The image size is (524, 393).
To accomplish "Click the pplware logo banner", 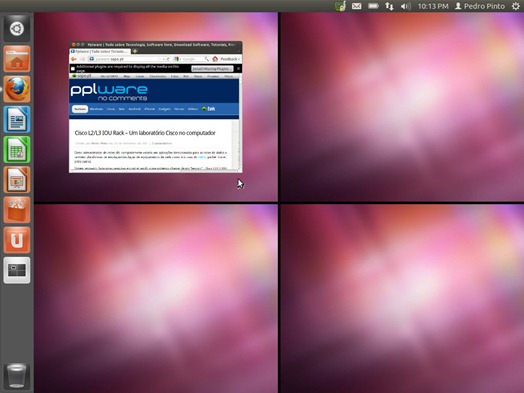I will pyautogui.click(x=109, y=92).
